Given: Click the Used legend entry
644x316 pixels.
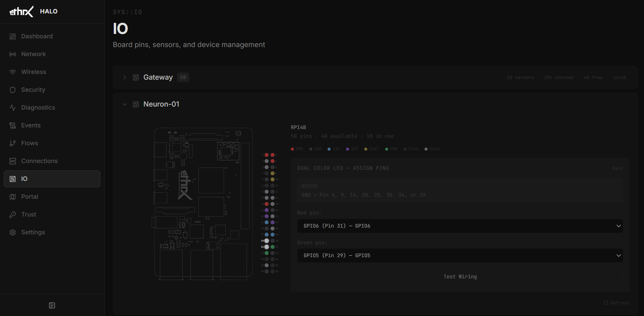Looking at the screenshot, I should tap(432, 149).
